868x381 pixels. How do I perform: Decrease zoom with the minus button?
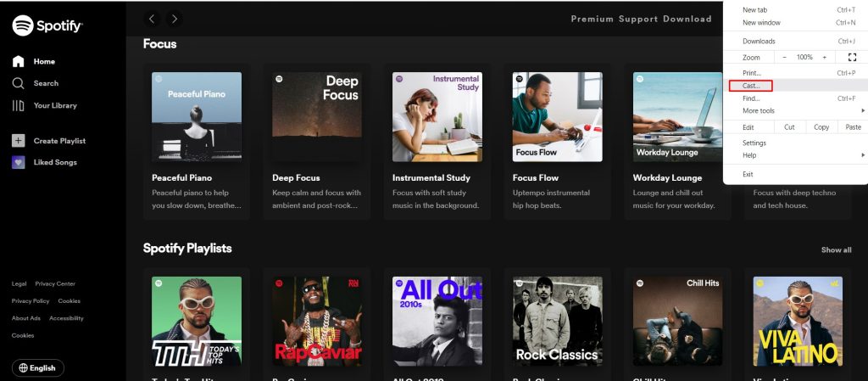(x=784, y=57)
